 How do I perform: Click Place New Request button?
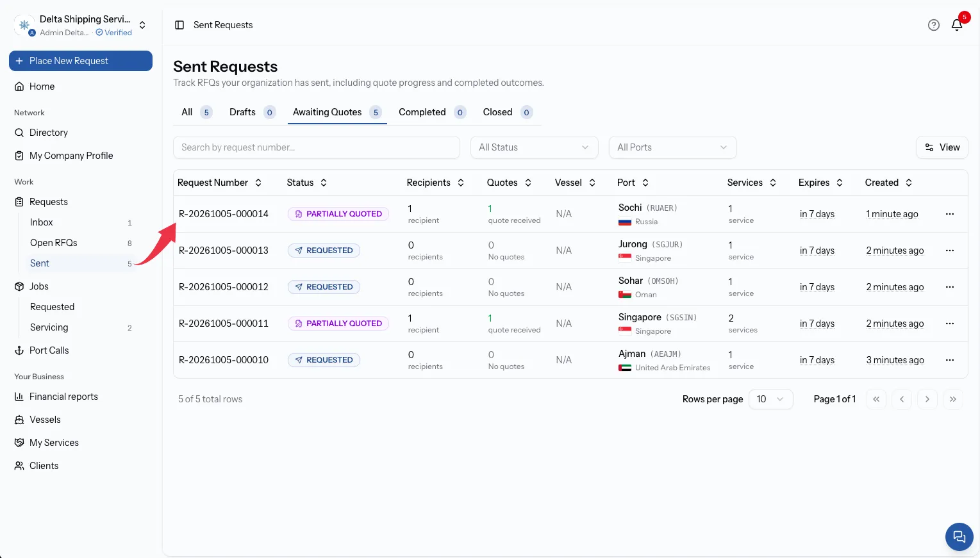[81, 61]
